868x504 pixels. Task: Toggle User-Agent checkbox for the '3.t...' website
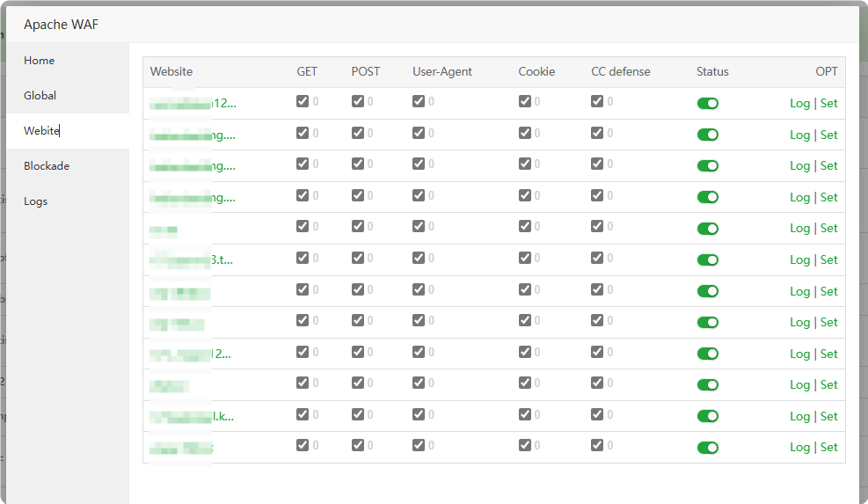pyautogui.click(x=419, y=258)
